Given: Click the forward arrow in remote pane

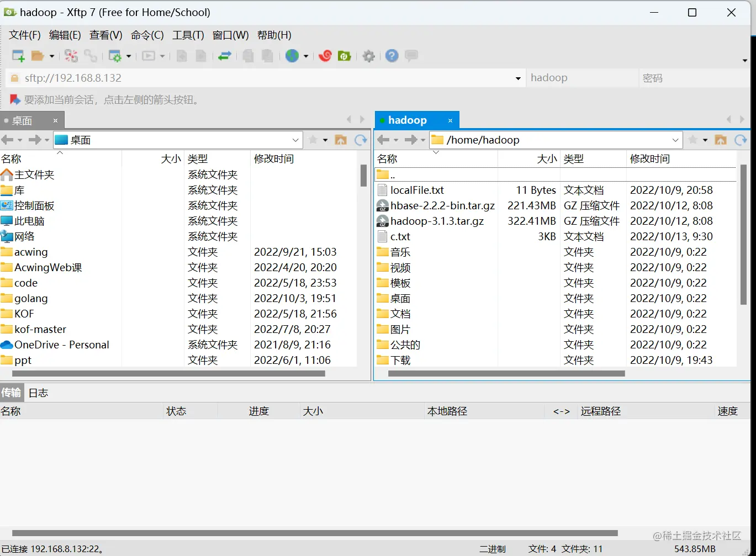Looking at the screenshot, I should point(411,140).
